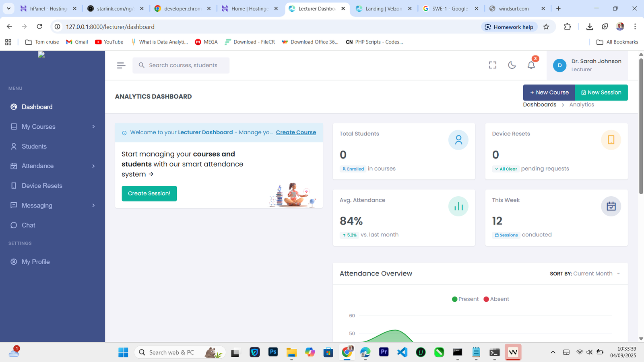
Task: Toggle dark mode with the moon icon
Action: [512, 65]
